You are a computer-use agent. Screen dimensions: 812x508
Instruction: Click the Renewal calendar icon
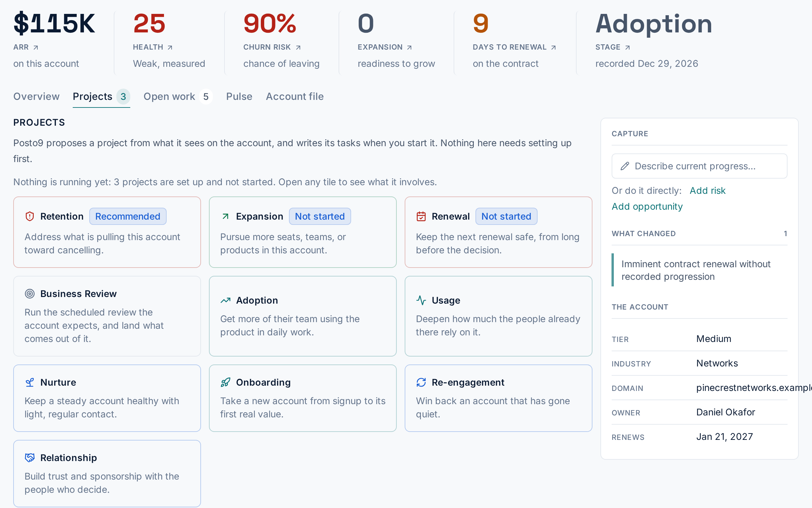(421, 216)
